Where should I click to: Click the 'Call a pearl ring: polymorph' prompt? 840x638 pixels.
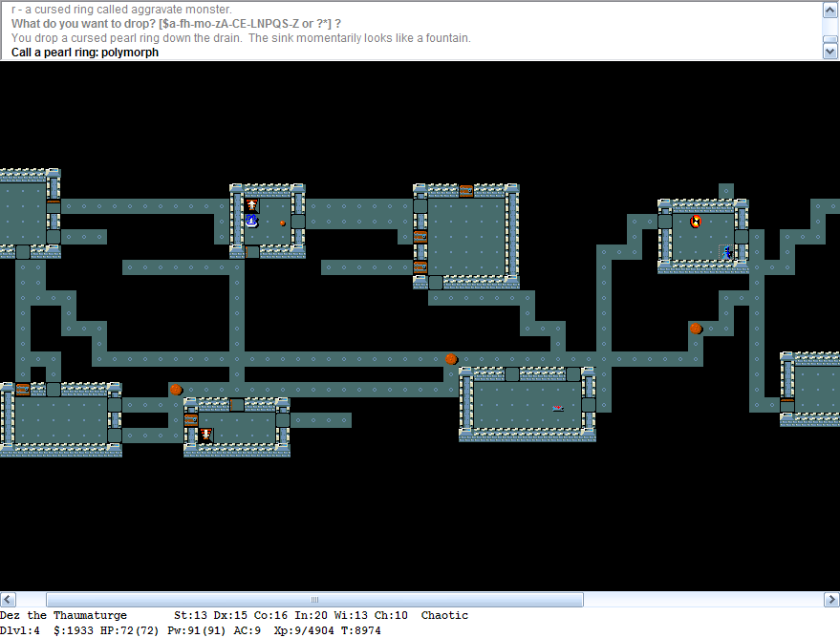click(x=85, y=53)
